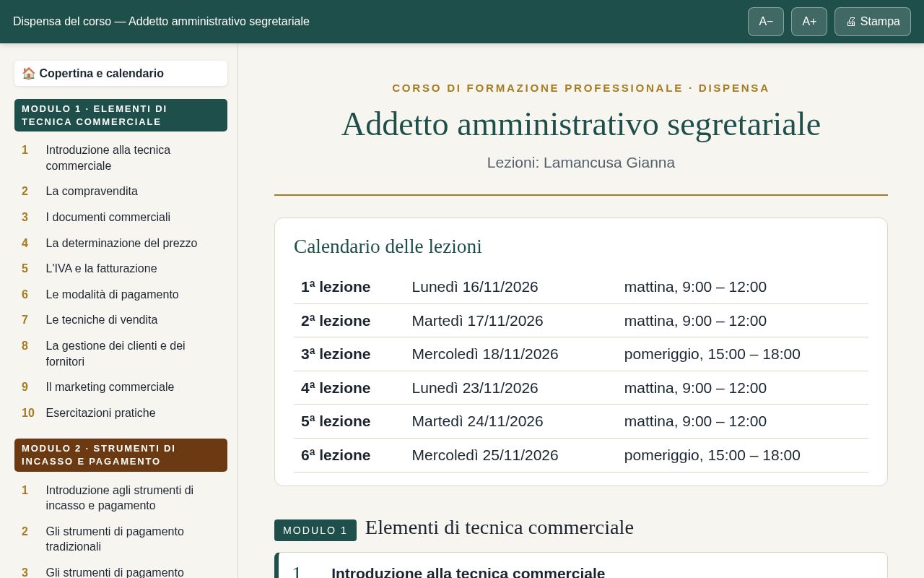This screenshot has height=578, width=924.
Task: Click 6ª lezione time pomeriggio 15:00 – 18:00
Action: 712,455
